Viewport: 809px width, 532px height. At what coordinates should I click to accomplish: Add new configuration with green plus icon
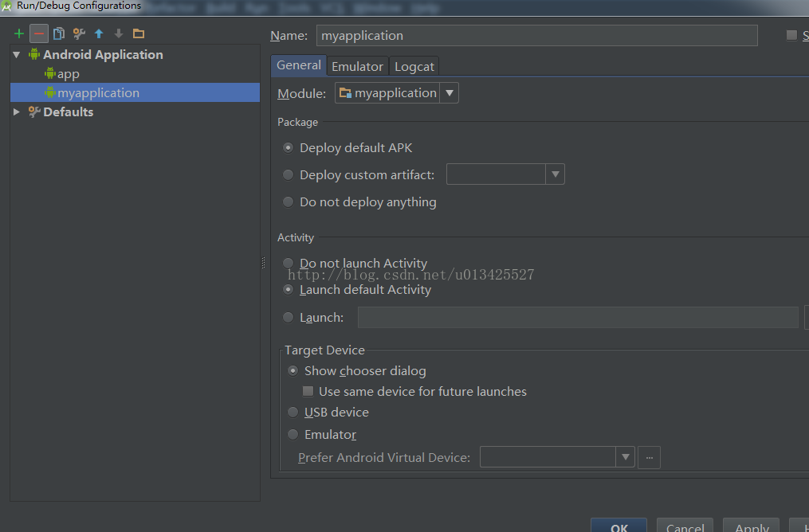(19, 34)
